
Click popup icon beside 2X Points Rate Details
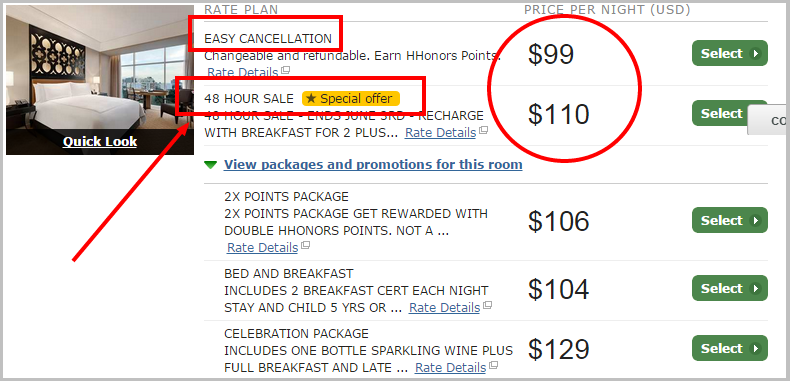point(305,245)
